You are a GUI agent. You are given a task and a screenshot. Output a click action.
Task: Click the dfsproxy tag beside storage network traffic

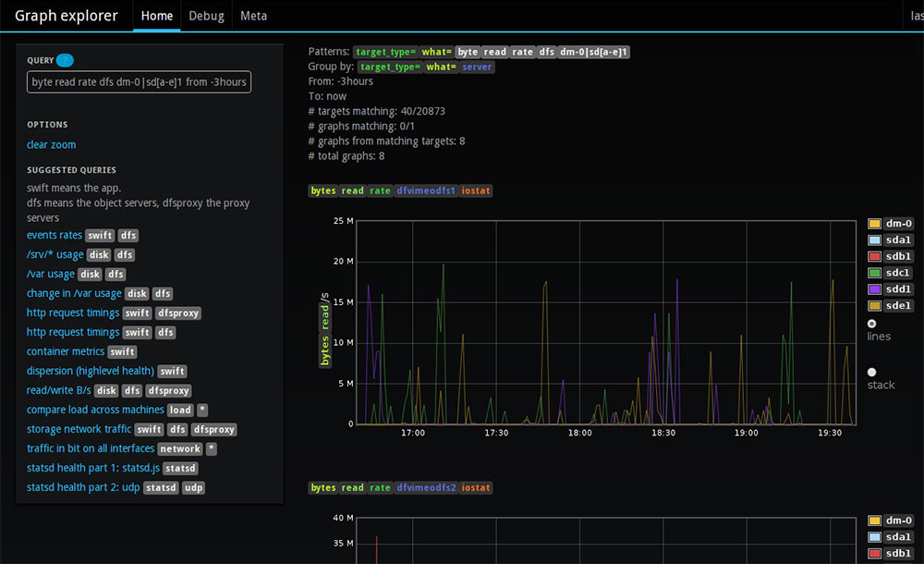click(x=214, y=430)
